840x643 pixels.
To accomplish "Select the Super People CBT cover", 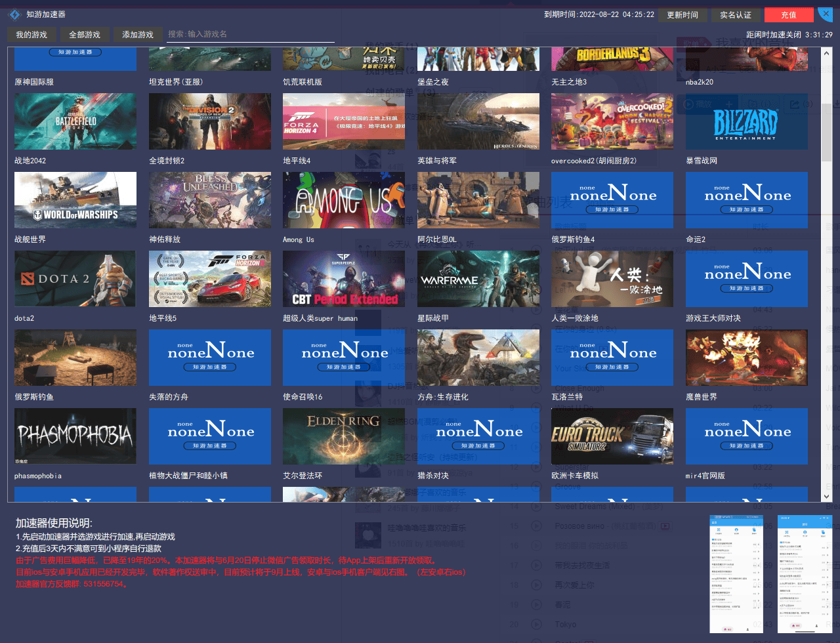I will click(x=344, y=279).
